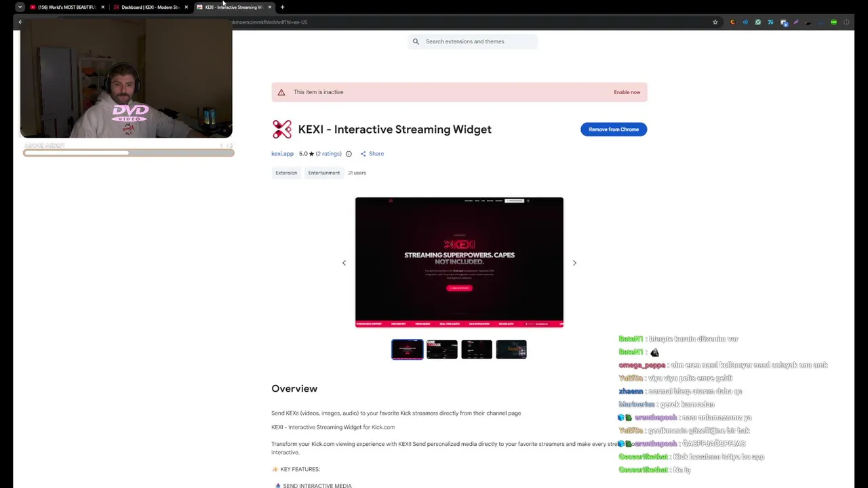Click the inactive item warning icon

pyautogui.click(x=281, y=92)
